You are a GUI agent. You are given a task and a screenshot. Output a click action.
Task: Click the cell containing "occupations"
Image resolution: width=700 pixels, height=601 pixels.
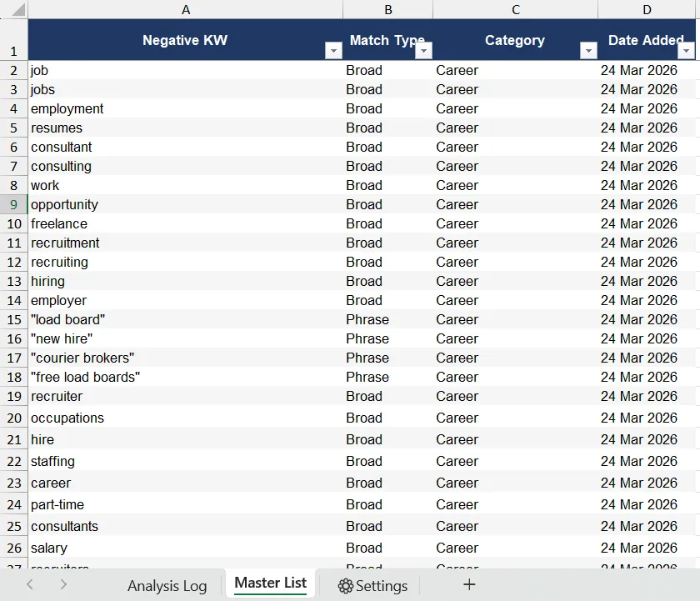(186, 418)
